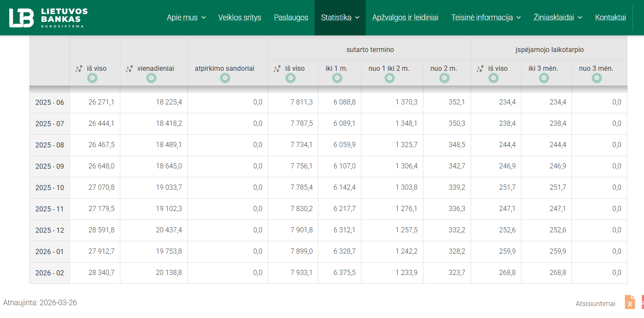Expand the Žiniasklaidai menu

tap(557, 17)
